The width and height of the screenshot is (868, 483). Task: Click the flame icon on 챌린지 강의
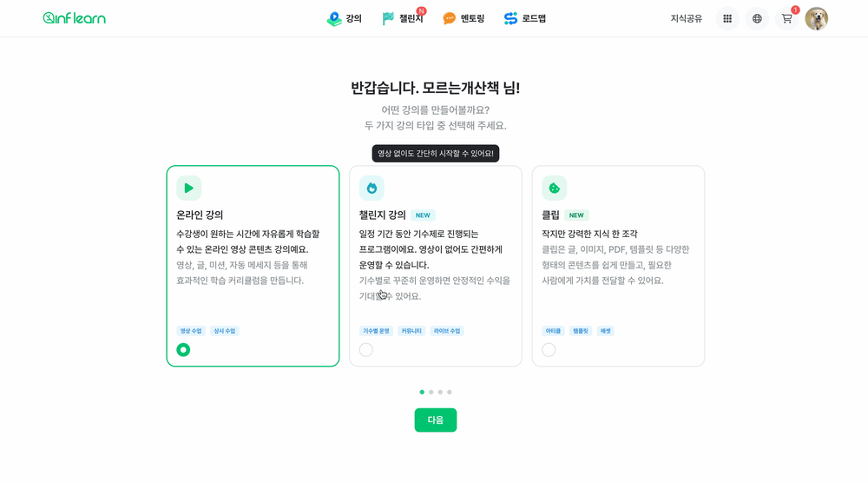tap(372, 189)
